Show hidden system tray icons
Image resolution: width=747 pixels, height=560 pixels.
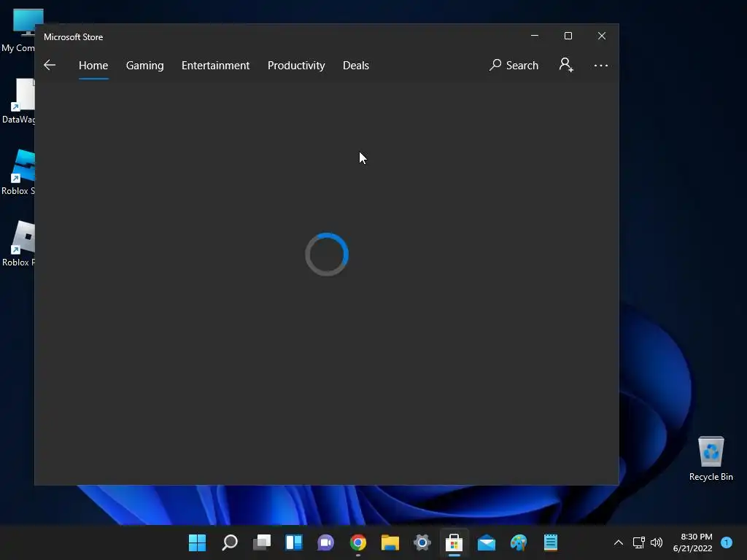pos(619,542)
